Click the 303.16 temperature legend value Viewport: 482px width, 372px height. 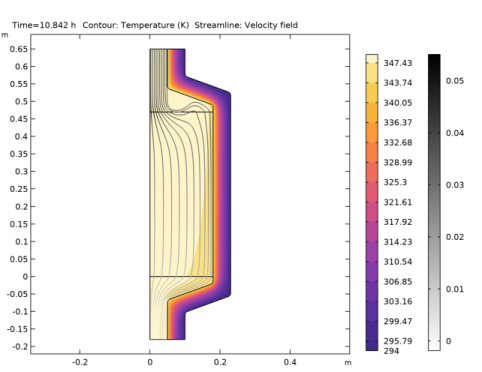pos(398,301)
